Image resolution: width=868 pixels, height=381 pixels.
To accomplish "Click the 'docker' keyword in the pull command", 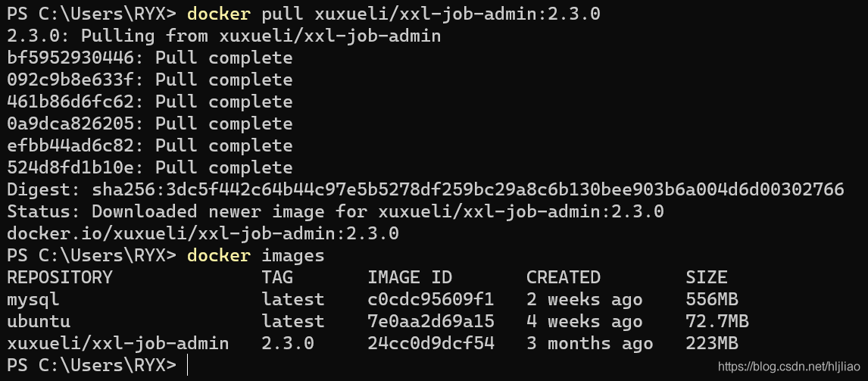I will [x=218, y=14].
